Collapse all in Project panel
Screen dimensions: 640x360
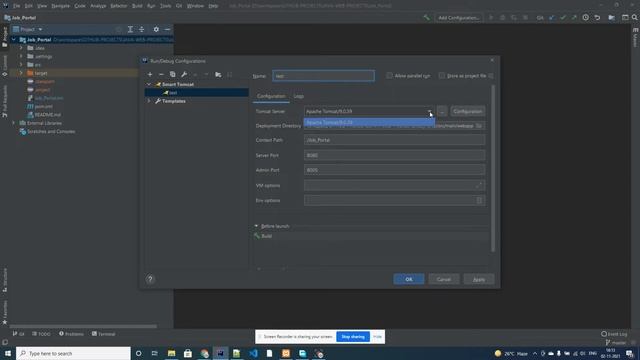point(142,29)
